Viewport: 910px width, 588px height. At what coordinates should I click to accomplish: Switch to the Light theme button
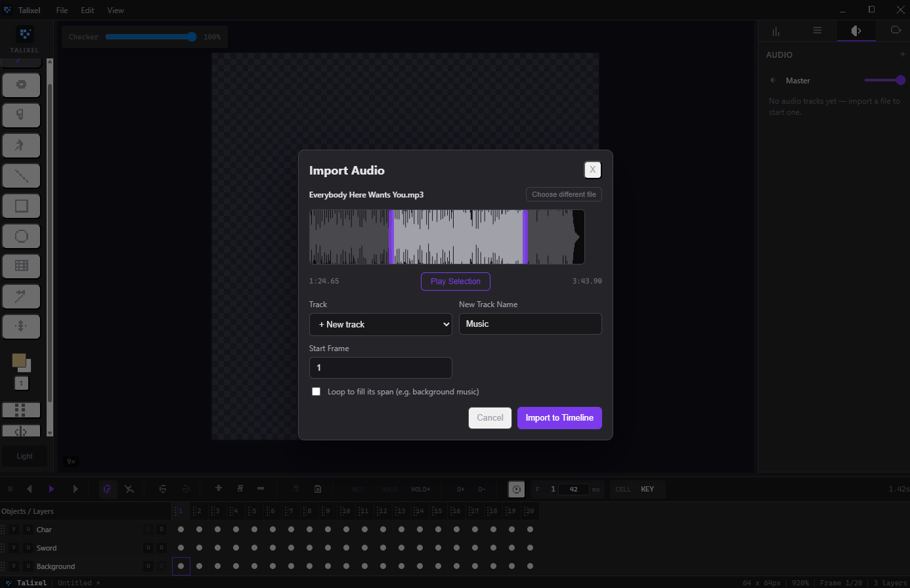click(x=25, y=456)
